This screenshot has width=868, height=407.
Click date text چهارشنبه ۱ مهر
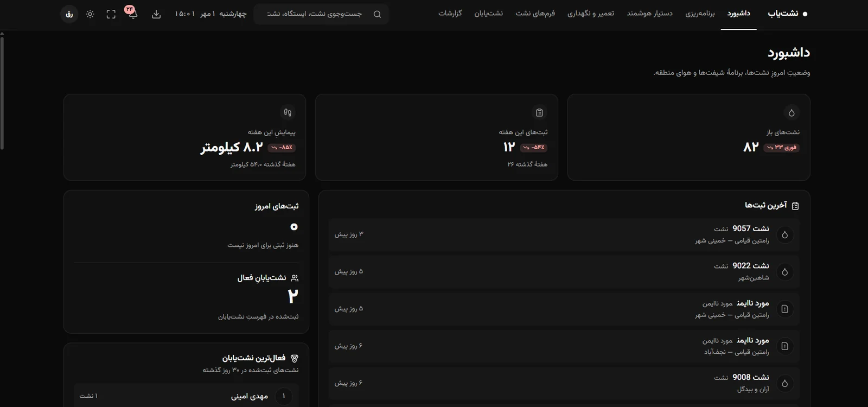(223, 14)
